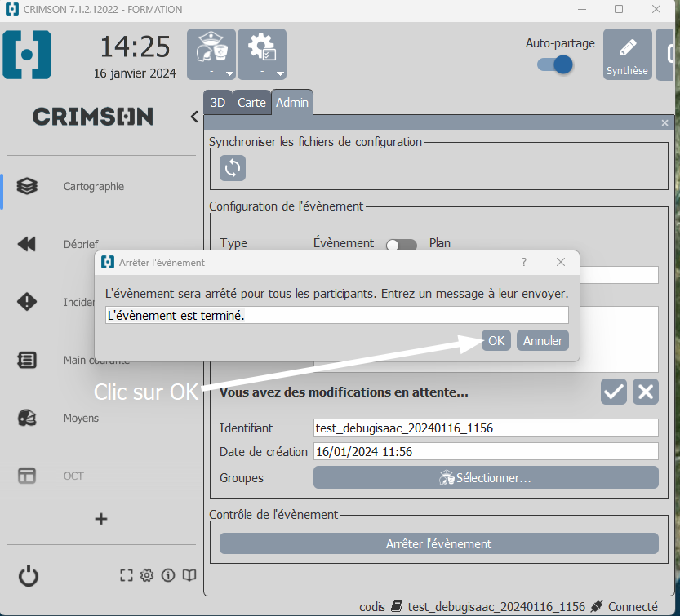This screenshot has width=680, height=616.
Task: Toggle Type switch between Évènement and Plan
Action: point(401,244)
